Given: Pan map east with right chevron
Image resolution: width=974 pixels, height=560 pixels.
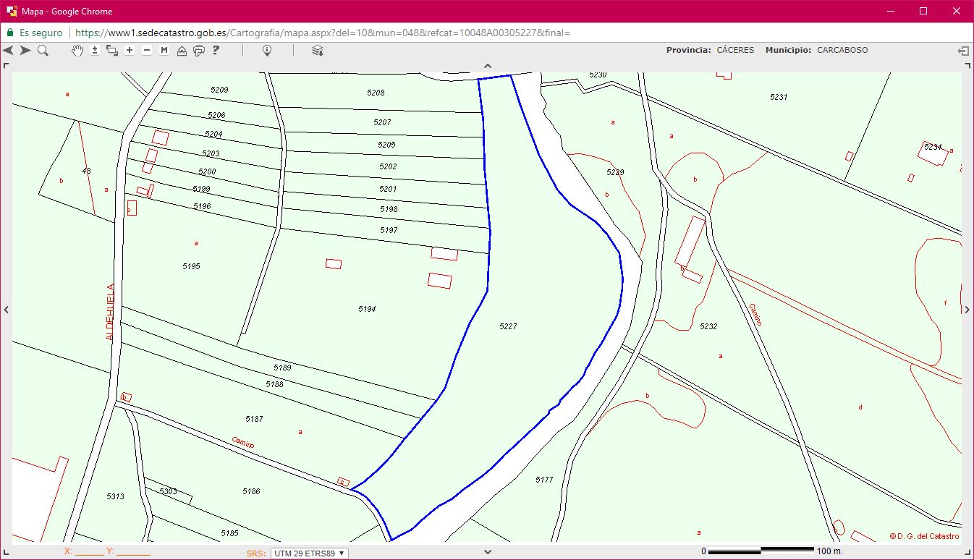Looking at the screenshot, I should click(967, 310).
